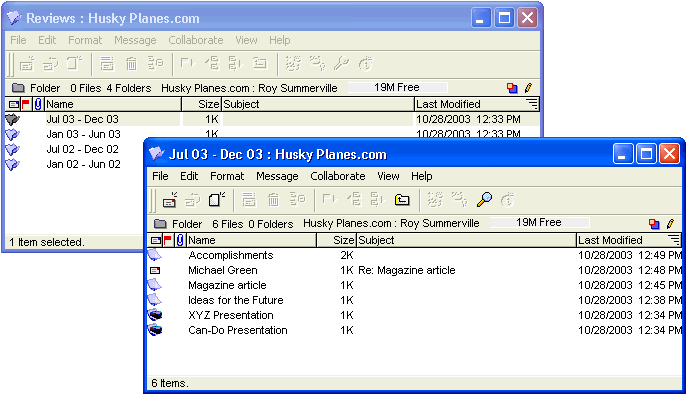The width and height of the screenshot is (687, 395).
Task: Open column options at Last Modified header's right end
Action: tap(674, 240)
